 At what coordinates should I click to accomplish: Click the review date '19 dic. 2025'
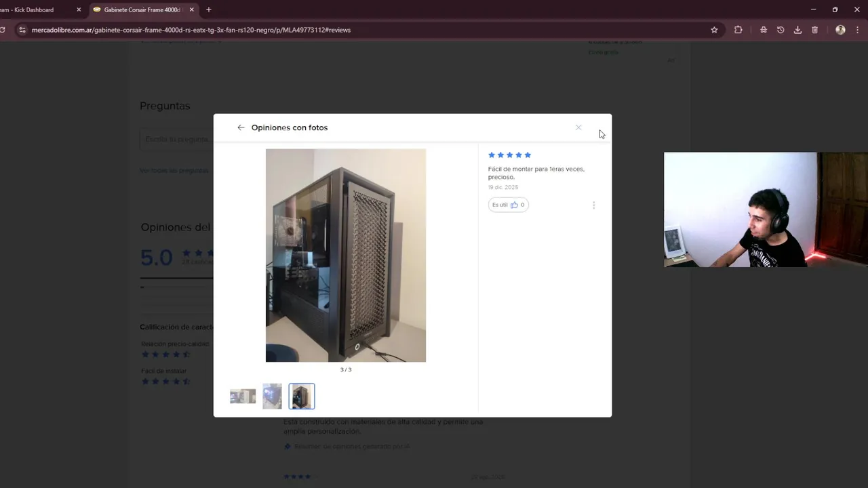click(503, 187)
